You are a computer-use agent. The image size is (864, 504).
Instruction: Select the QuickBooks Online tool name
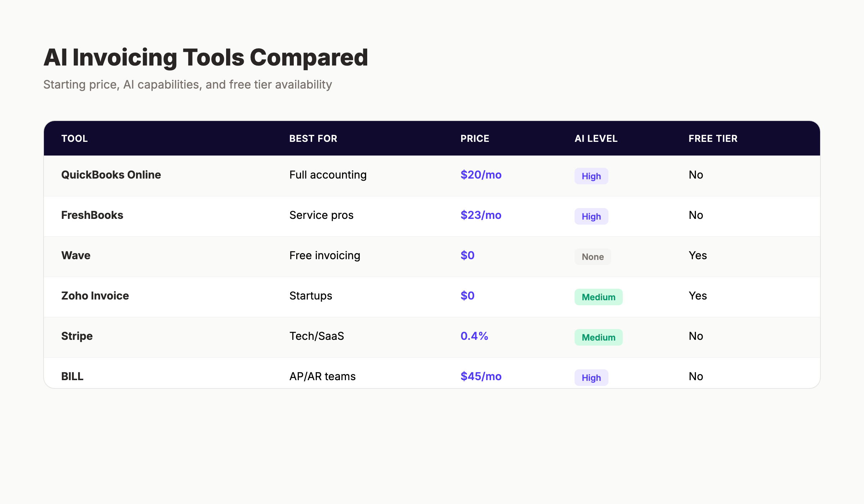tap(111, 175)
